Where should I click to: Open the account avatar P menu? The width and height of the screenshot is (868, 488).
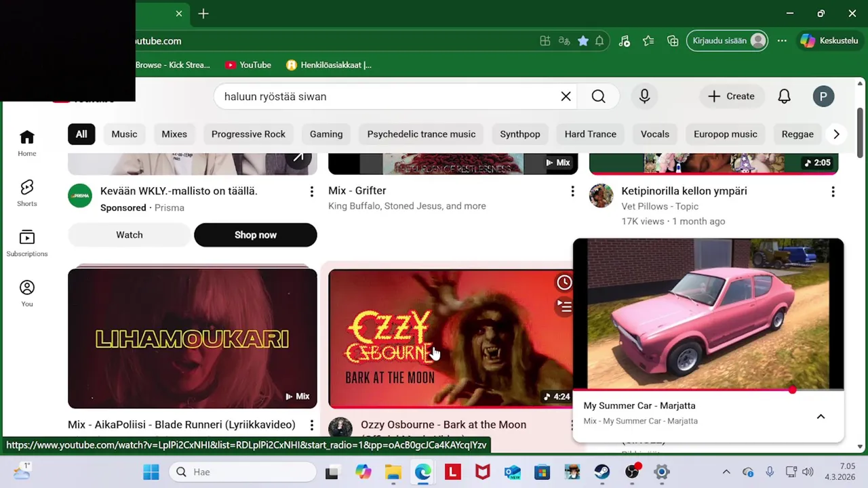click(823, 96)
